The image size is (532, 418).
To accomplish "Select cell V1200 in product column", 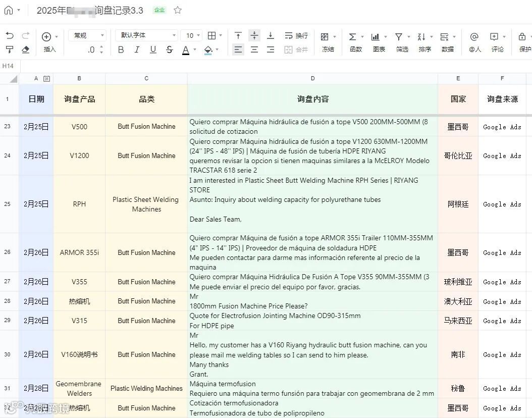I will [79, 155].
